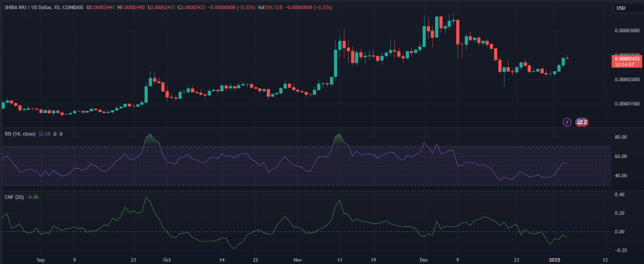Click the 0.00003000 price axis label

627,31
